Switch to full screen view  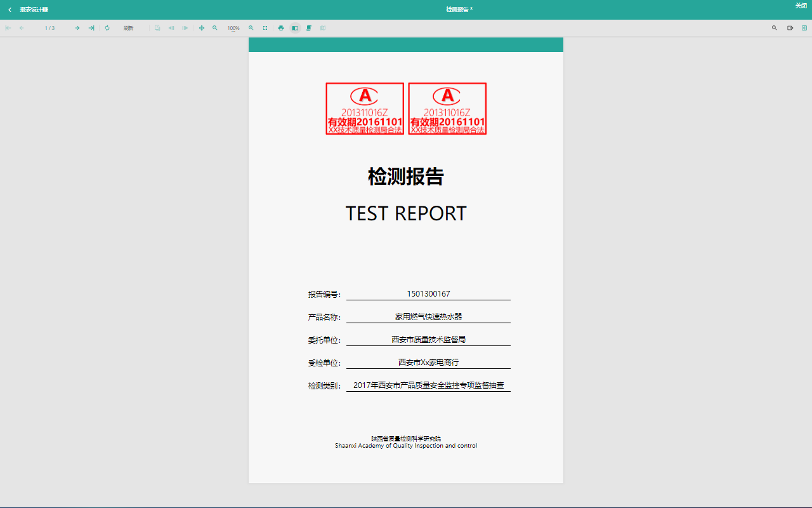tap(265, 28)
